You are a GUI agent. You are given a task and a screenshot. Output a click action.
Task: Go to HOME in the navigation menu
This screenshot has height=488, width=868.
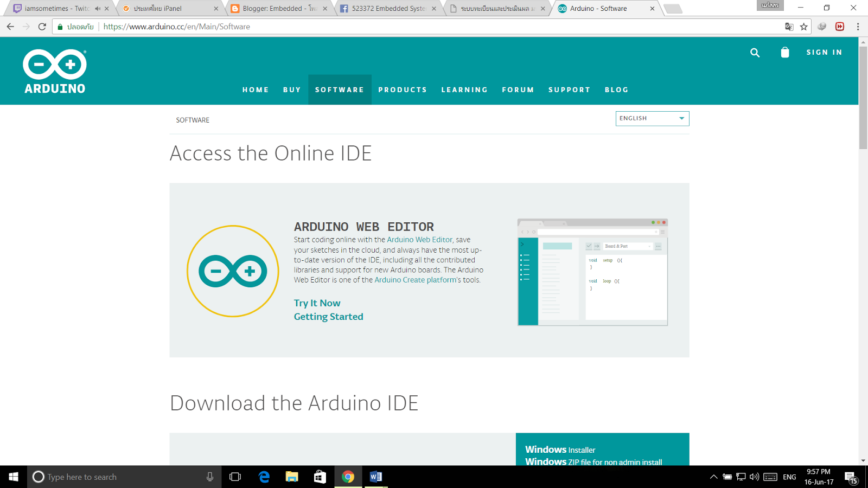(256, 90)
